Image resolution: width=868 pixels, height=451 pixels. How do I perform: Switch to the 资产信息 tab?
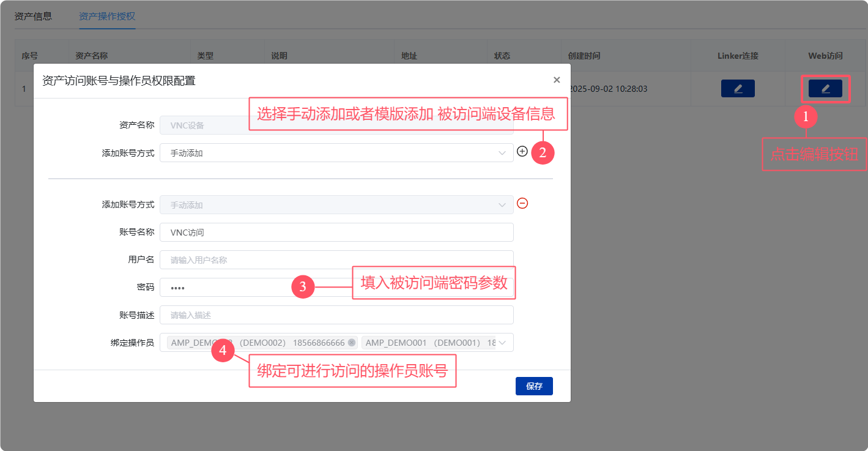(x=33, y=16)
